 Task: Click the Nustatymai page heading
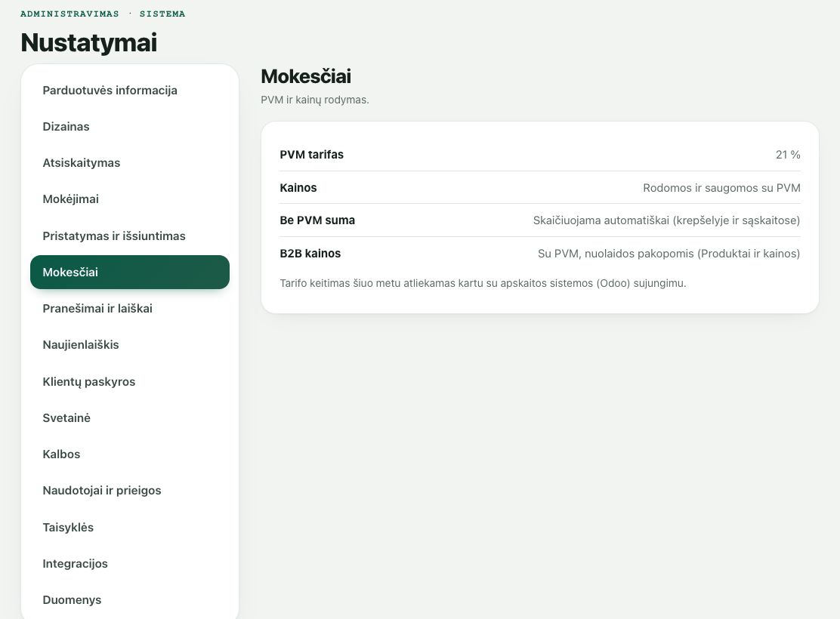coord(89,43)
